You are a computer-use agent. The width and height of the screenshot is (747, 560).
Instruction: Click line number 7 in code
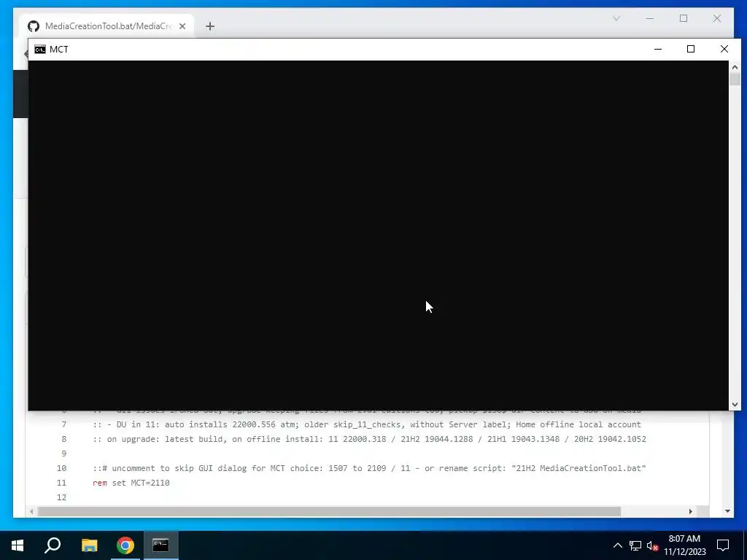(x=64, y=424)
